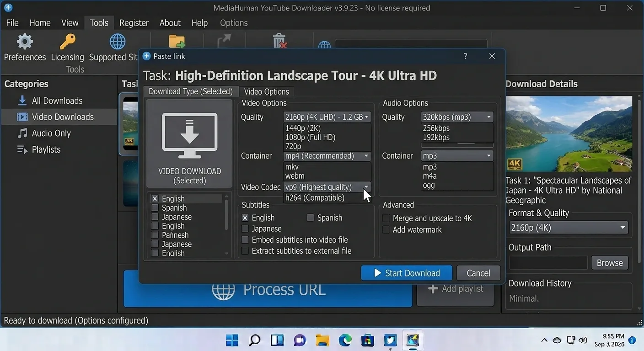Open the File menu
The width and height of the screenshot is (644, 351).
click(x=12, y=23)
